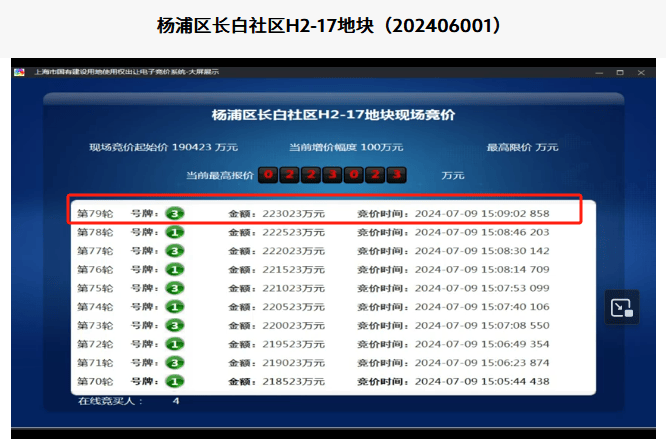
Task: Click the bid time 15:07:40 106
Action: tap(515, 307)
